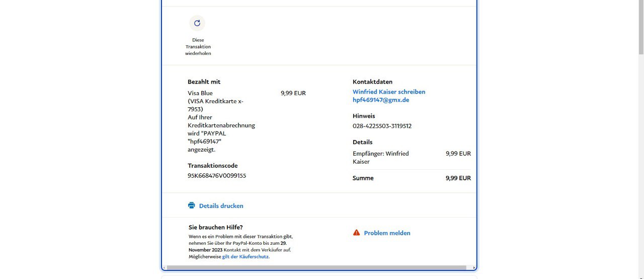This screenshot has width=644, height=279.
Task: Click the 'Diese Transaktion wiederholen' label
Action: 198,47
